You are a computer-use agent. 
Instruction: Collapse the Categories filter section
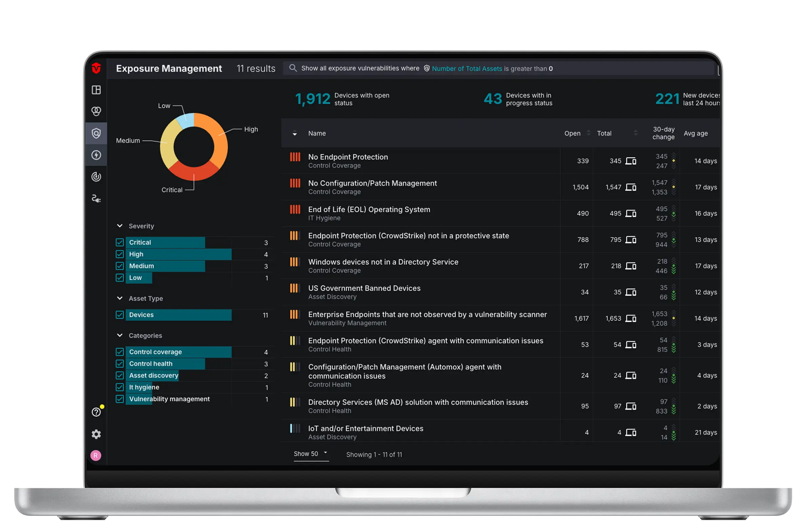click(x=120, y=335)
